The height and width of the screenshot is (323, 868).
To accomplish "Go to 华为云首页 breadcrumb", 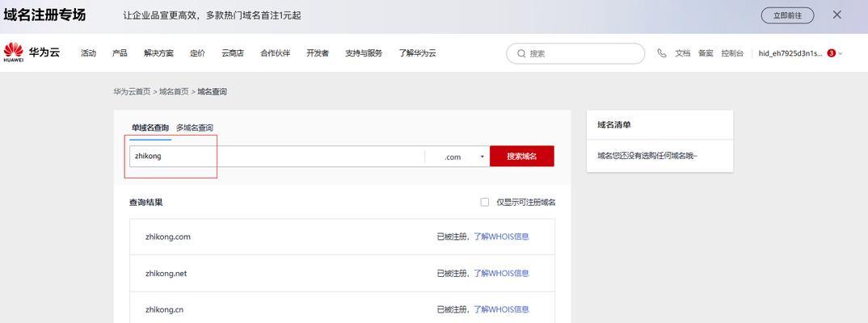I will point(132,92).
